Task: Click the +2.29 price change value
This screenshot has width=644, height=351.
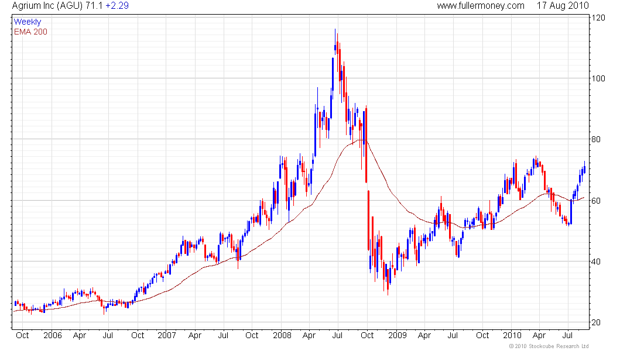Action: coord(117,6)
